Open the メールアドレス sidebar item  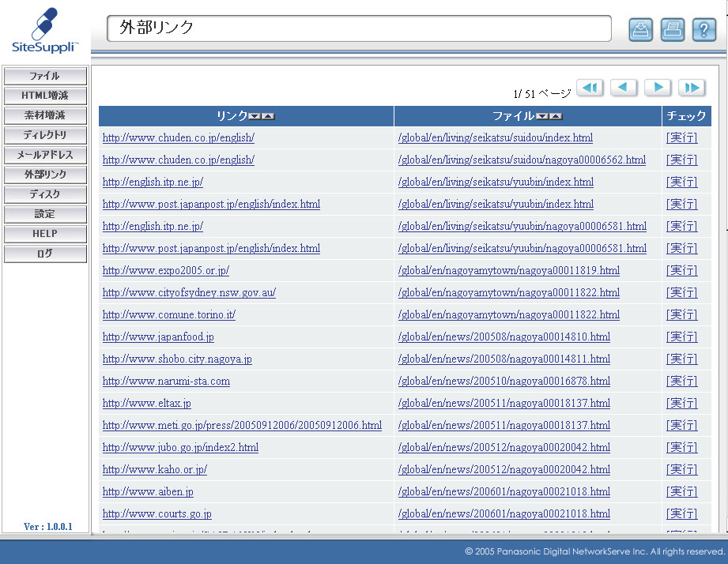[x=45, y=155]
